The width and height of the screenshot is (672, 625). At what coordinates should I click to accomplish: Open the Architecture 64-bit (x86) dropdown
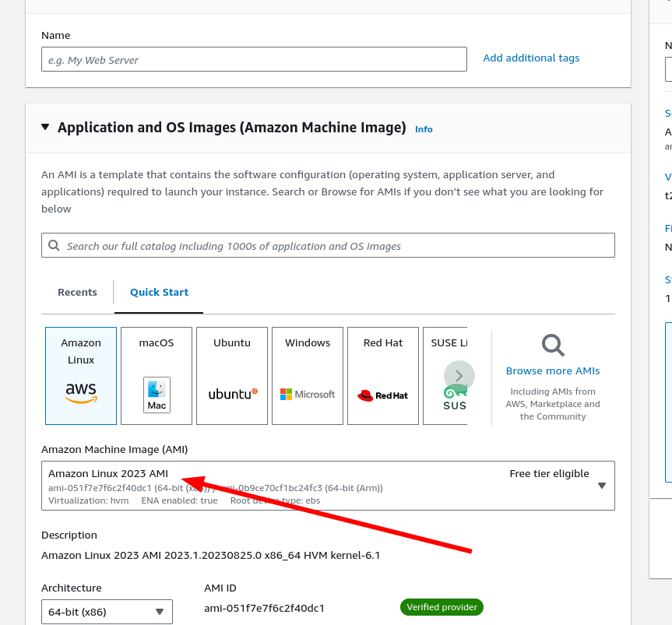(107, 612)
